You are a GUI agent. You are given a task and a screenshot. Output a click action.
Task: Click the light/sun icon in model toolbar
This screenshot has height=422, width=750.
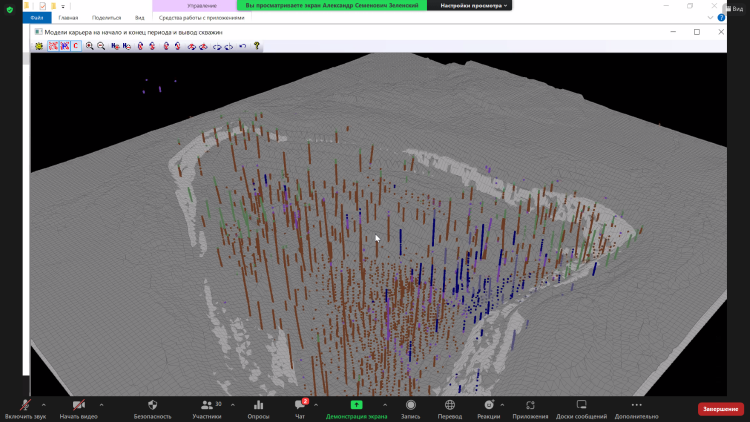[x=39, y=46]
